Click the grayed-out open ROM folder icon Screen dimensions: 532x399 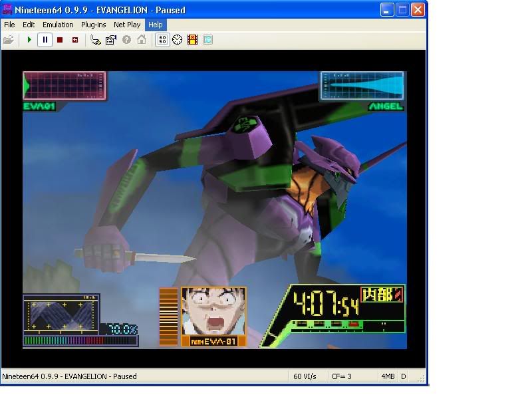(9, 40)
